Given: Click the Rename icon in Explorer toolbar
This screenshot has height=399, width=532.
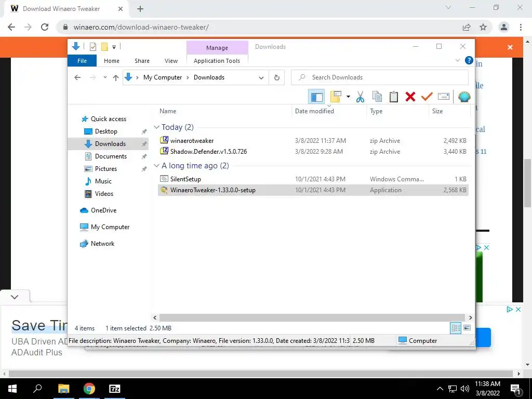Looking at the screenshot, I should [444, 97].
